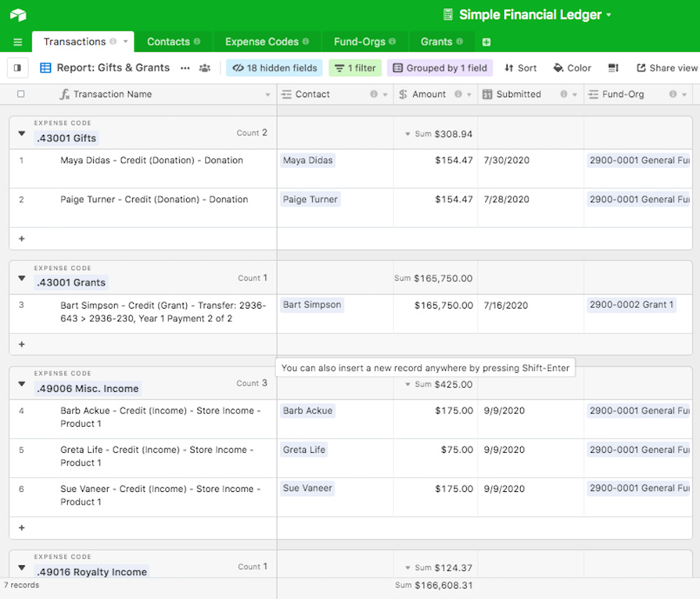The width and height of the screenshot is (700, 599).
Task: Click Grants tab info icon
Action: (459, 41)
